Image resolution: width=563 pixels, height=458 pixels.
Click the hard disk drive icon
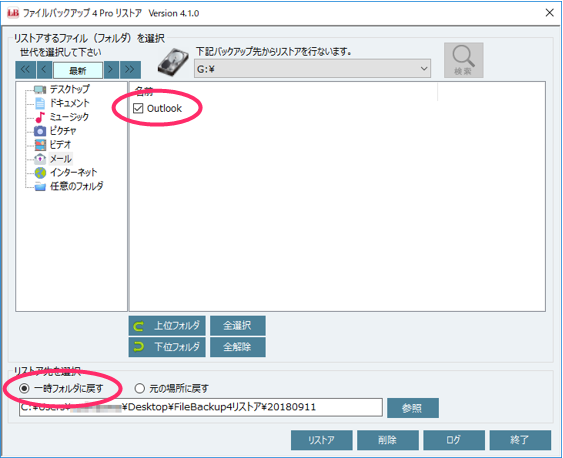coord(173,61)
